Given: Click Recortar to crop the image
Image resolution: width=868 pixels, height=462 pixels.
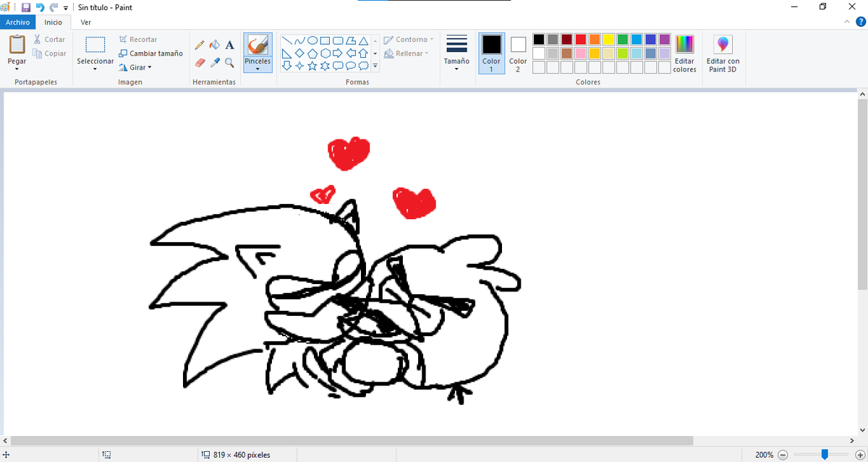Looking at the screenshot, I should pos(138,40).
